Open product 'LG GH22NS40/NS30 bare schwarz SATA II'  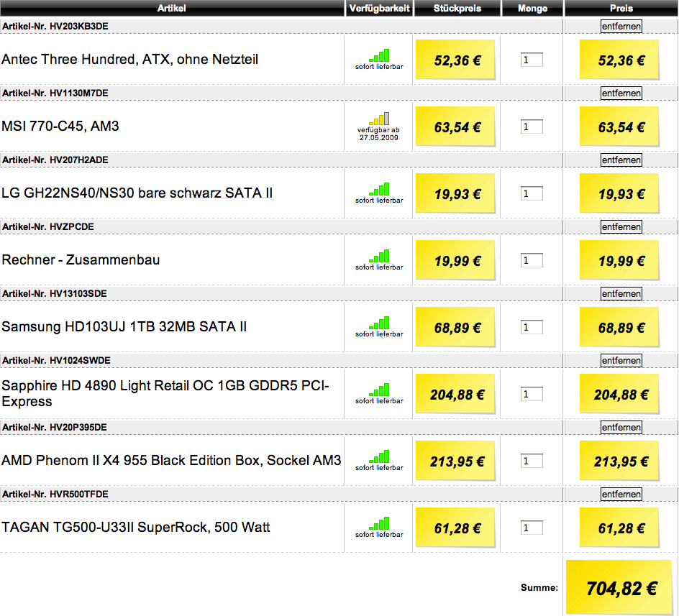[137, 193]
